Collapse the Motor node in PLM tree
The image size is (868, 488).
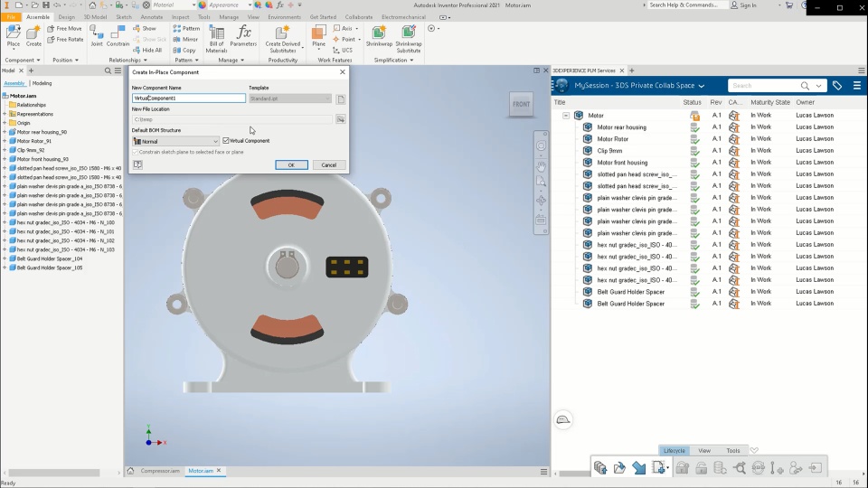pos(566,116)
